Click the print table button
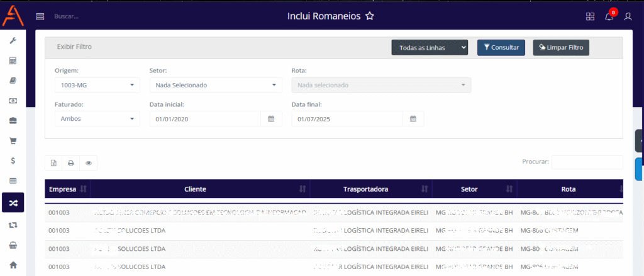The height and width of the screenshot is (276, 644). tap(71, 163)
